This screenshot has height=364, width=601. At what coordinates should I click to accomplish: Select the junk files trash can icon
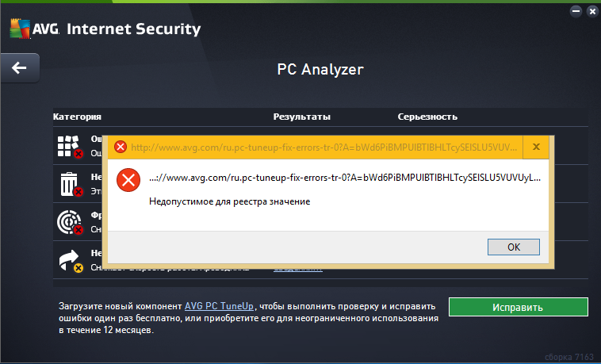coord(71,184)
